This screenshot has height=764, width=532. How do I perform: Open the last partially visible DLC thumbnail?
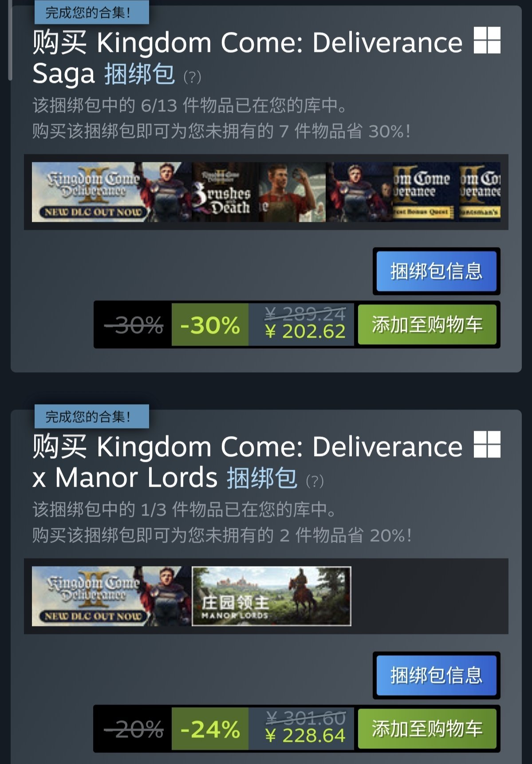(480, 192)
